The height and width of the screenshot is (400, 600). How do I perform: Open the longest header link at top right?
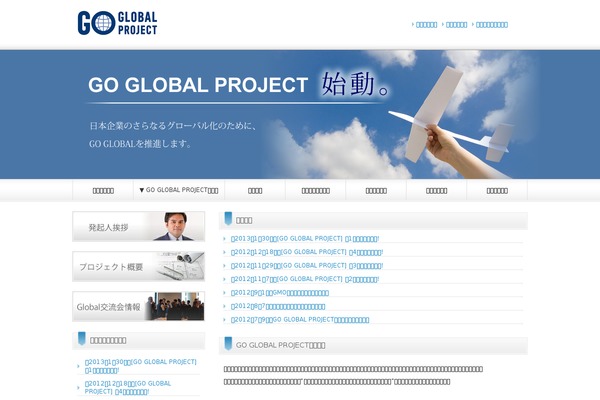pos(492,25)
